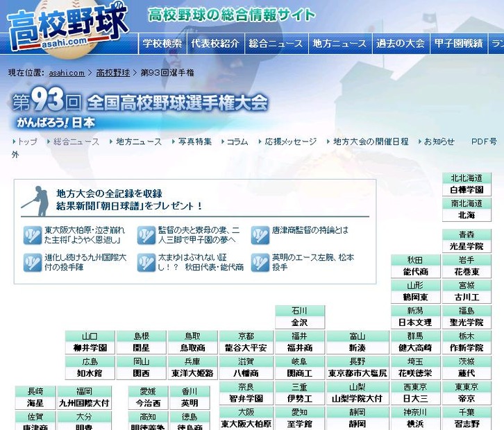
Task: Select 福島 聖光学院 tile
Action: 467,317
